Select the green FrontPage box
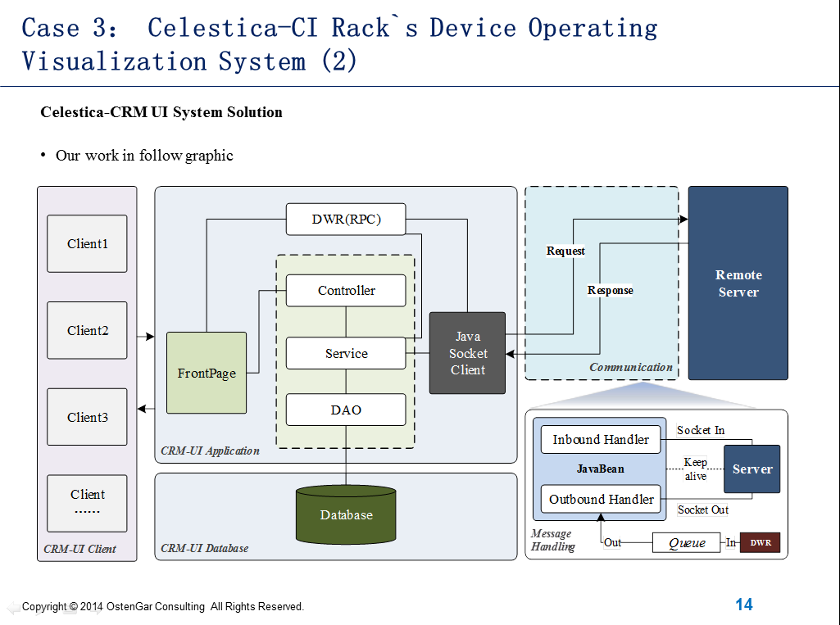This screenshot has width=840, height=625. (x=207, y=373)
